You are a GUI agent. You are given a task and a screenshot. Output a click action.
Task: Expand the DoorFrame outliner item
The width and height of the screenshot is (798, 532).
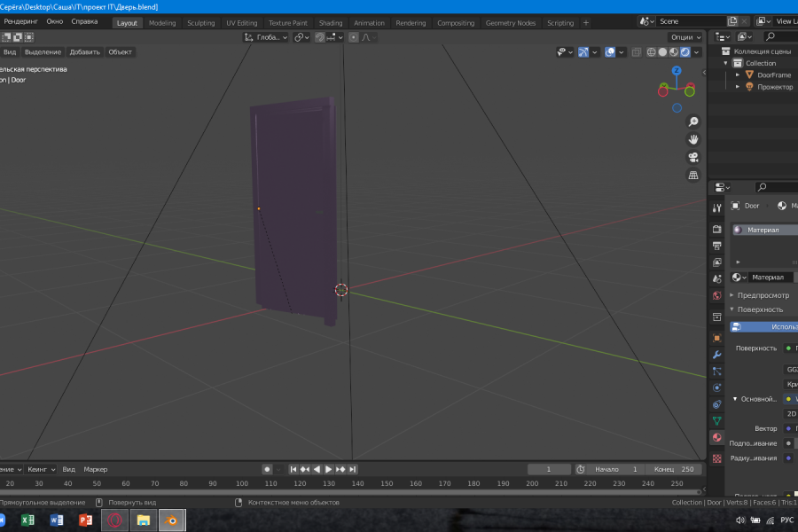(x=738, y=75)
